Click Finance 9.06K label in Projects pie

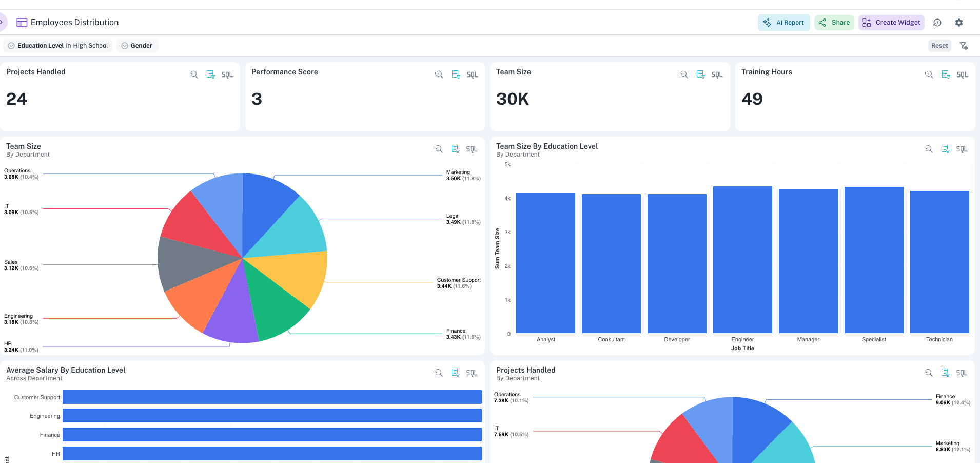pyautogui.click(x=953, y=400)
